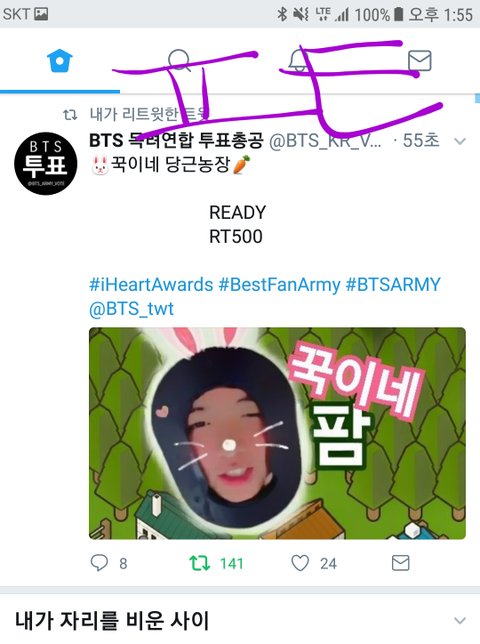Open the Messages envelope tab
This screenshot has width=480, height=644.
(420, 61)
